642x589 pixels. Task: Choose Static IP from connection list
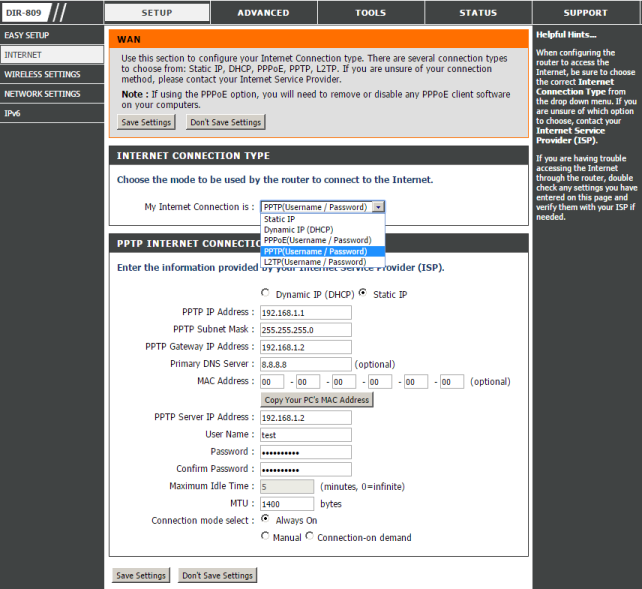coord(323,219)
